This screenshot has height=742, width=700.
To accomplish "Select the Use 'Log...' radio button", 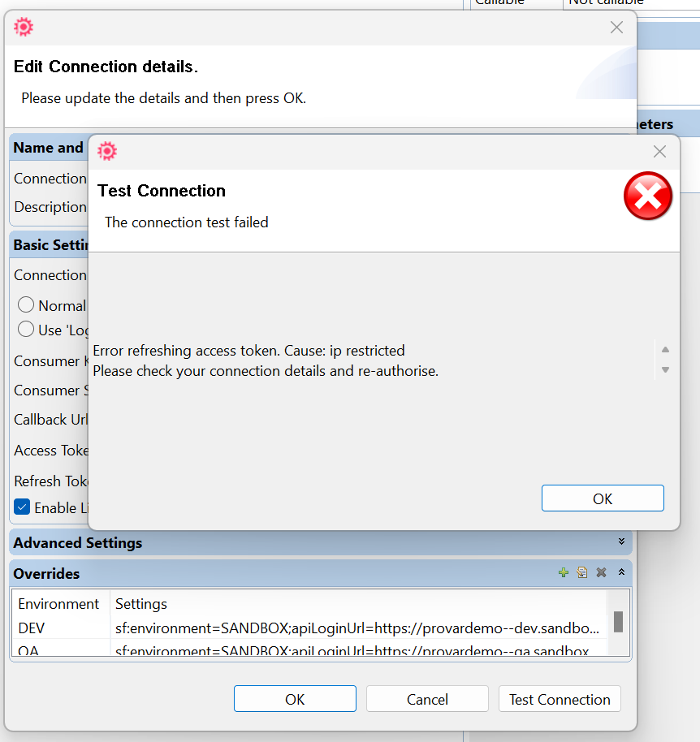I will [26, 330].
